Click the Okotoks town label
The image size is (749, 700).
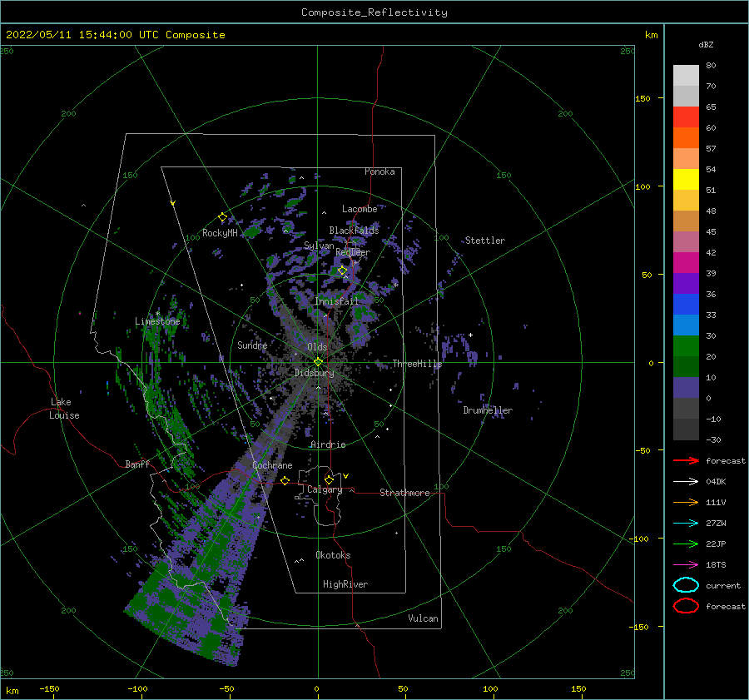point(333,554)
